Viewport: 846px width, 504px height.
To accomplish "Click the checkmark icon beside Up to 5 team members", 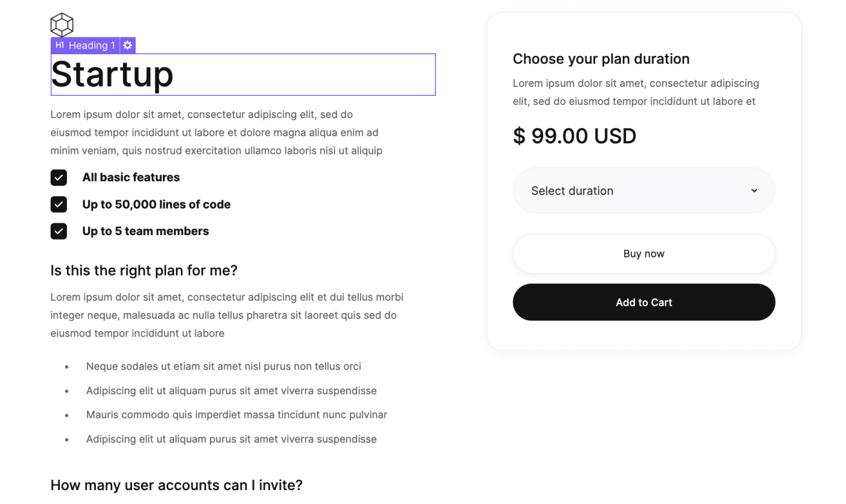I will (58, 231).
